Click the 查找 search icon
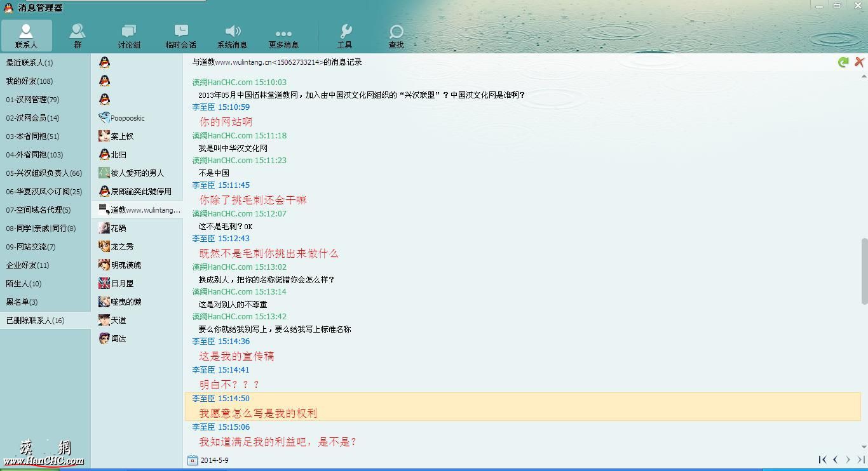This screenshot has height=471, width=868. pos(396,36)
